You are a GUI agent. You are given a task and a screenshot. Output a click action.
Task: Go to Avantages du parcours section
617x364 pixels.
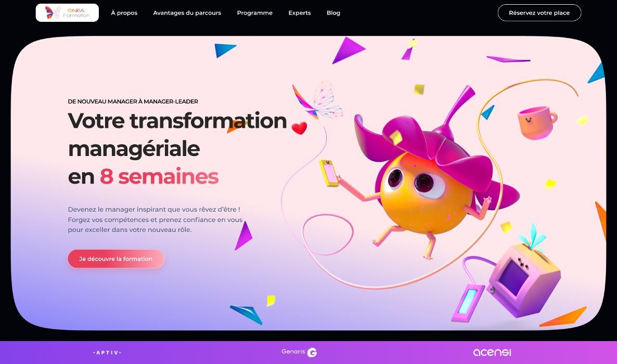187,13
